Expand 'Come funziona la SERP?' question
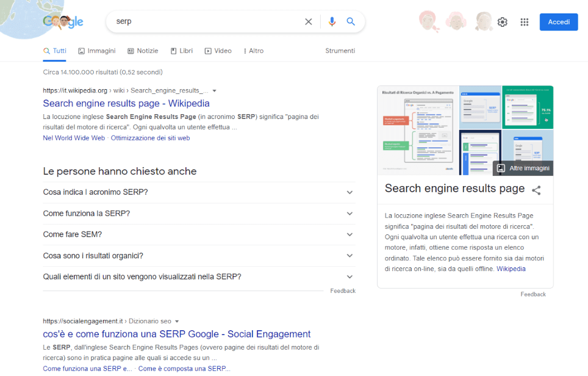 [x=199, y=214]
